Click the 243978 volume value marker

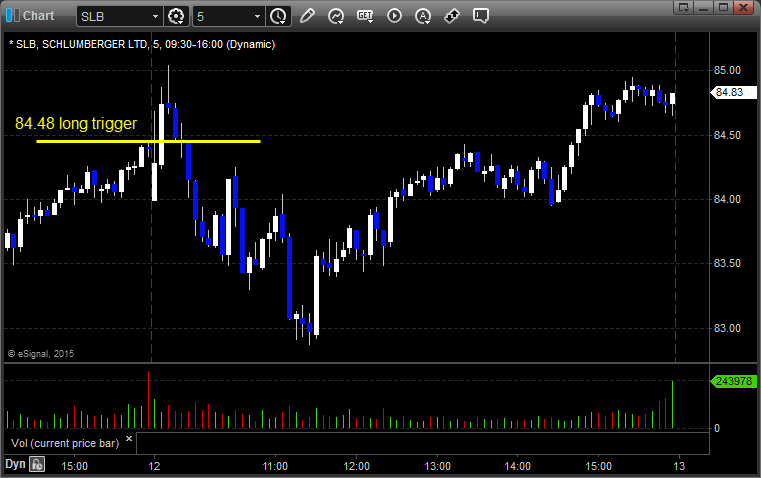(733, 381)
